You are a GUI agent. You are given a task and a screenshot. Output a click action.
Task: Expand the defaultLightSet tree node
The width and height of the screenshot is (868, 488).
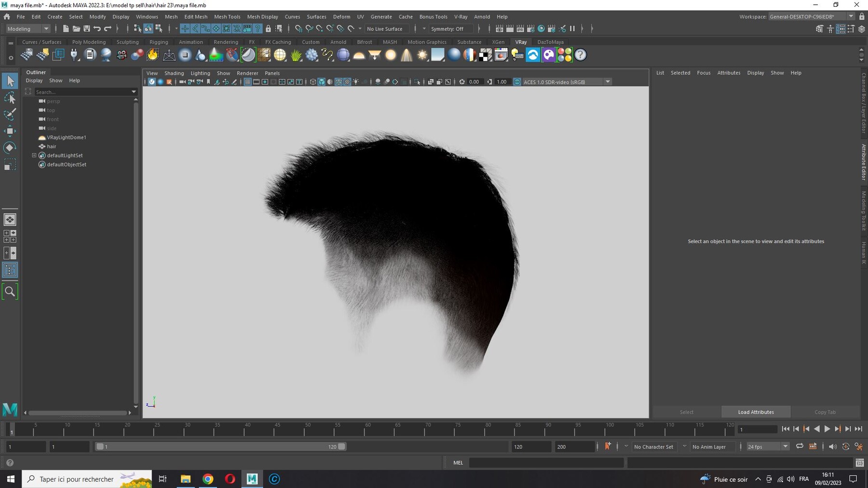34,156
